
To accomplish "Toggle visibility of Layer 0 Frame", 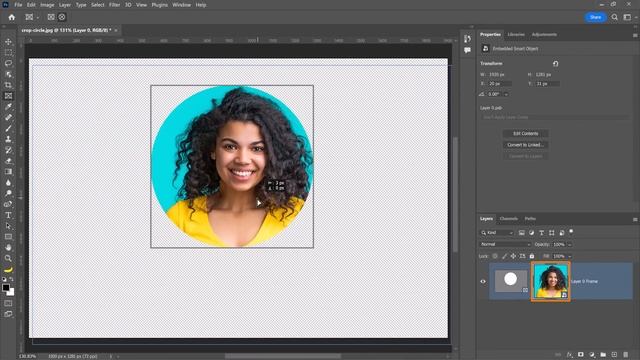I will (x=483, y=281).
